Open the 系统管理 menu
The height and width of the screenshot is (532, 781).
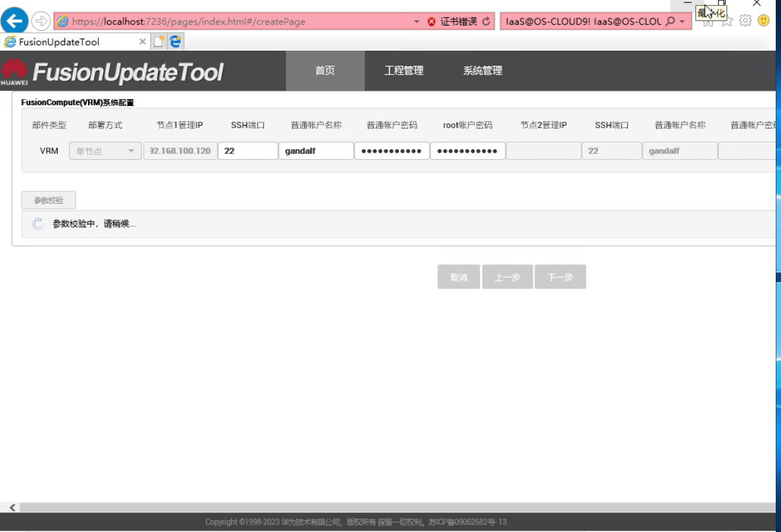[483, 71]
